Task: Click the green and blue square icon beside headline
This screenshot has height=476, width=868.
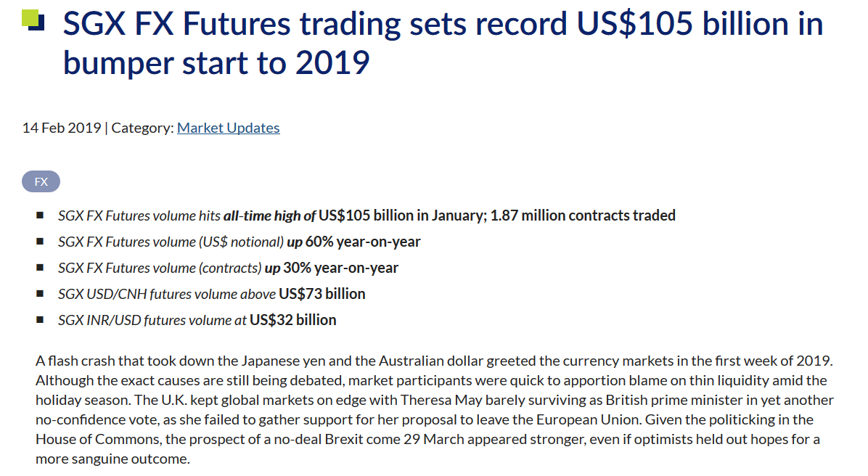Action: tap(33, 20)
